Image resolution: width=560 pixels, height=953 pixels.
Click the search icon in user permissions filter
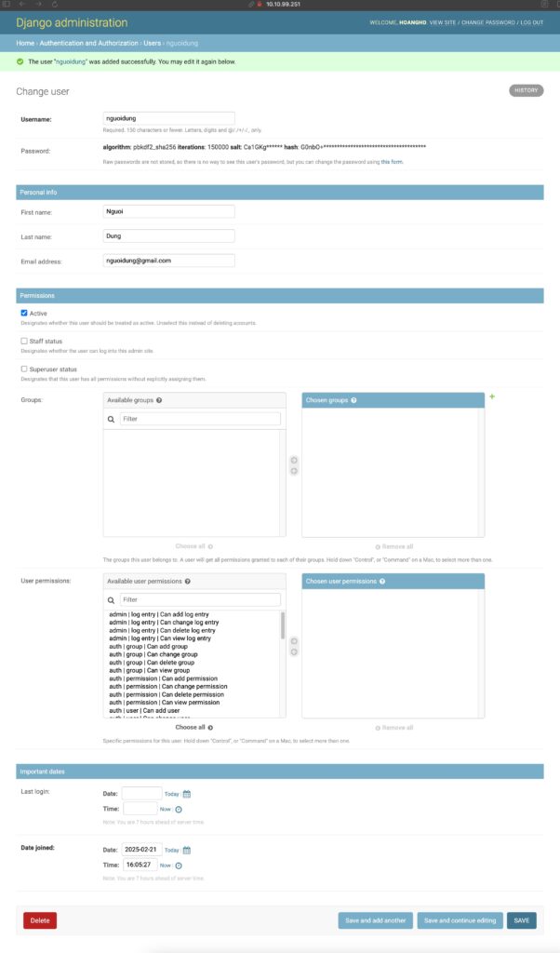111,600
